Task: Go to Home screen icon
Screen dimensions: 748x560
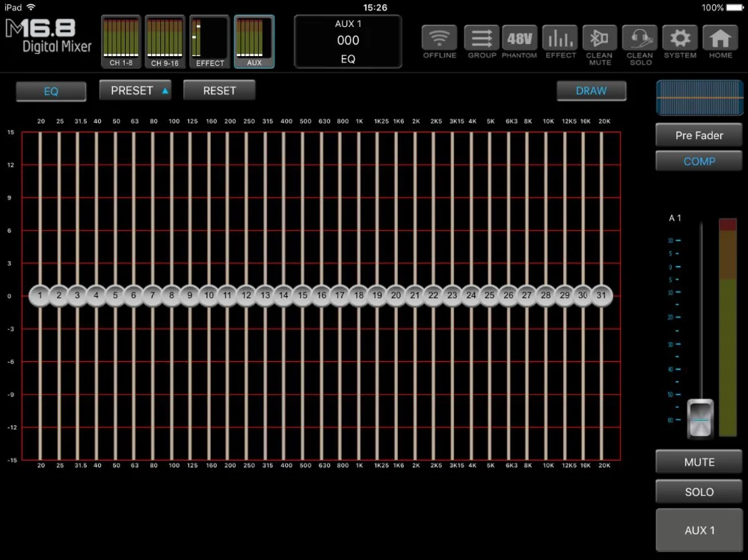Action: click(720, 39)
